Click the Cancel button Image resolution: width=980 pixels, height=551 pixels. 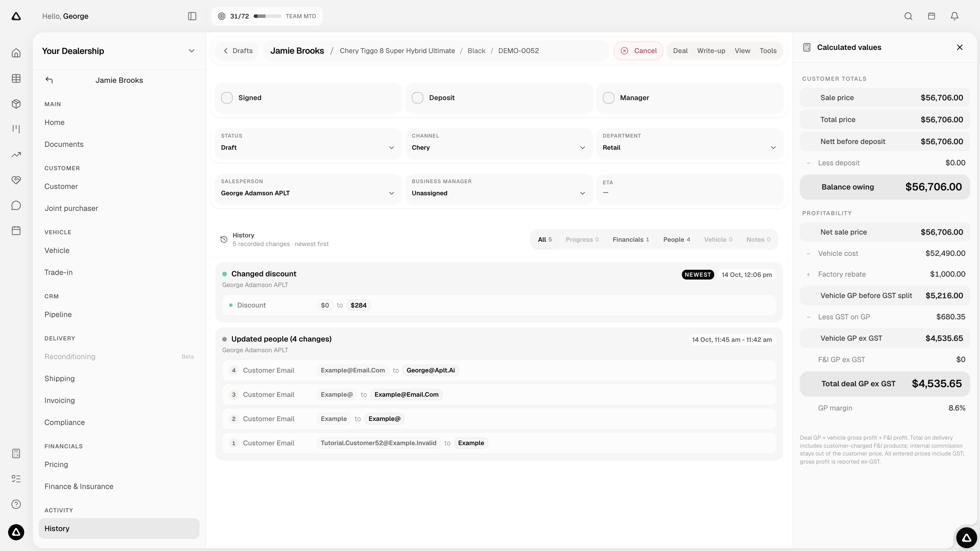click(638, 51)
